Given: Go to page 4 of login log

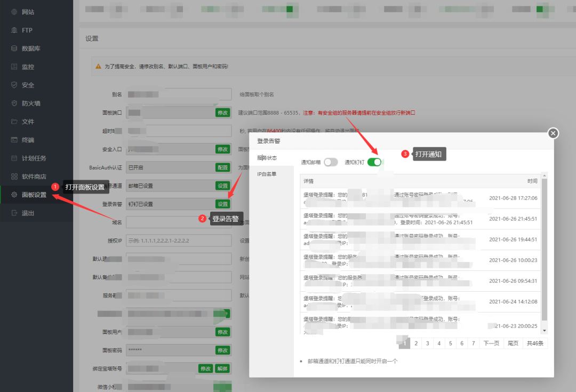Looking at the screenshot, I should coord(439,343).
